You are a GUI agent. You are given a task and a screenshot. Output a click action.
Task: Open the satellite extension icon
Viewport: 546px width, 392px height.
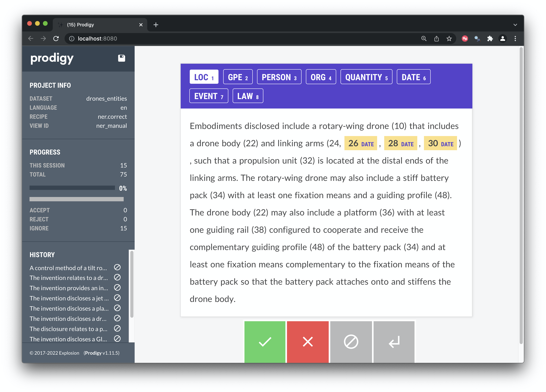477,39
